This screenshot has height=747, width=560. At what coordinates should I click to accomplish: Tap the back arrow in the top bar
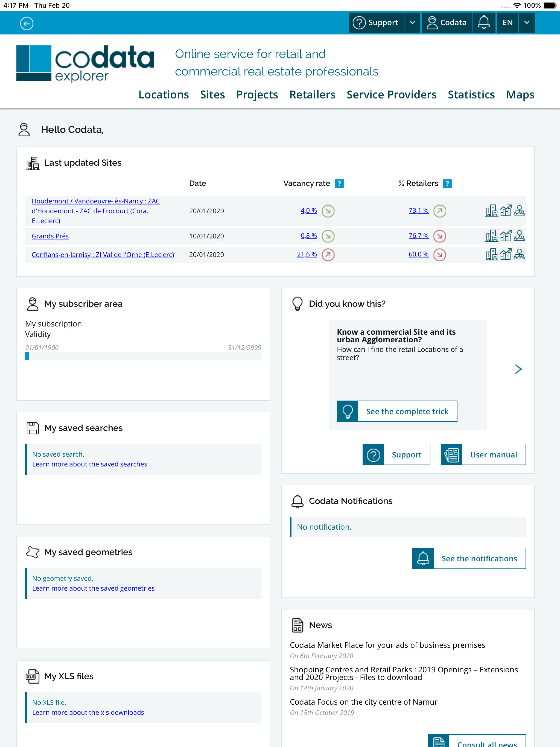(x=27, y=23)
